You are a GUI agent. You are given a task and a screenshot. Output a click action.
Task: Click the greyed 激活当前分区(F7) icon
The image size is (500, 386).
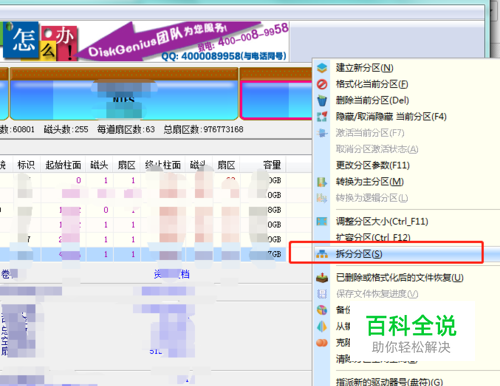pyautogui.click(x=322, y=133)
